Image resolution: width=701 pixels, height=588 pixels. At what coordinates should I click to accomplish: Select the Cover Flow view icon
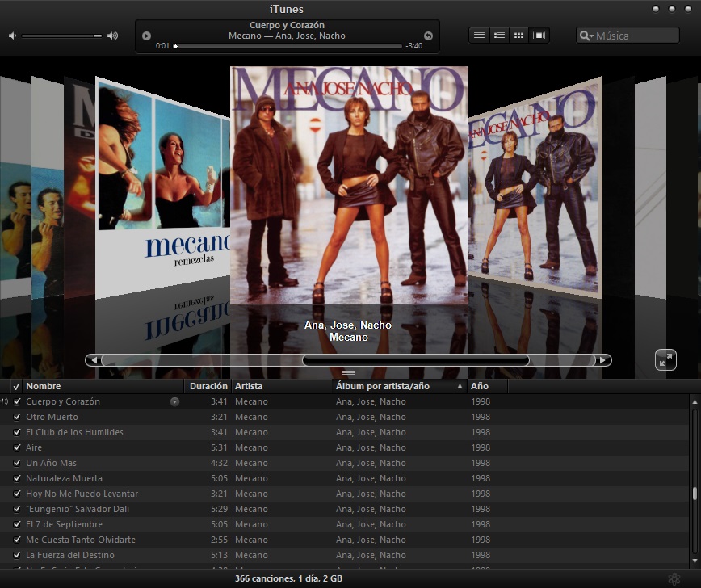538,35
